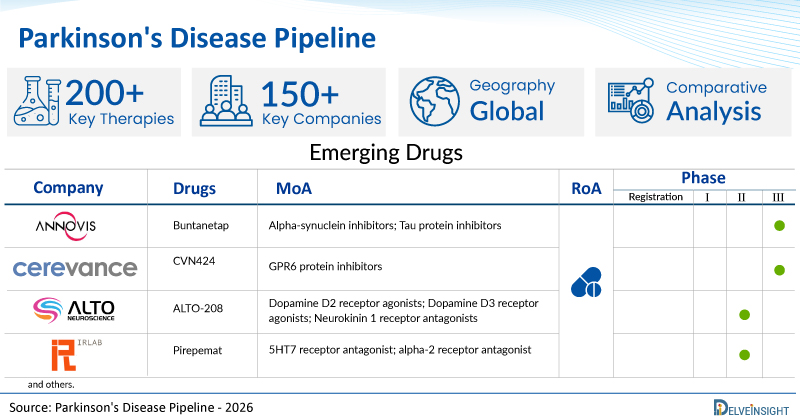Click the green Phase II dot for Pirepemat
800x420 pixels.
[x=744, y=355]
